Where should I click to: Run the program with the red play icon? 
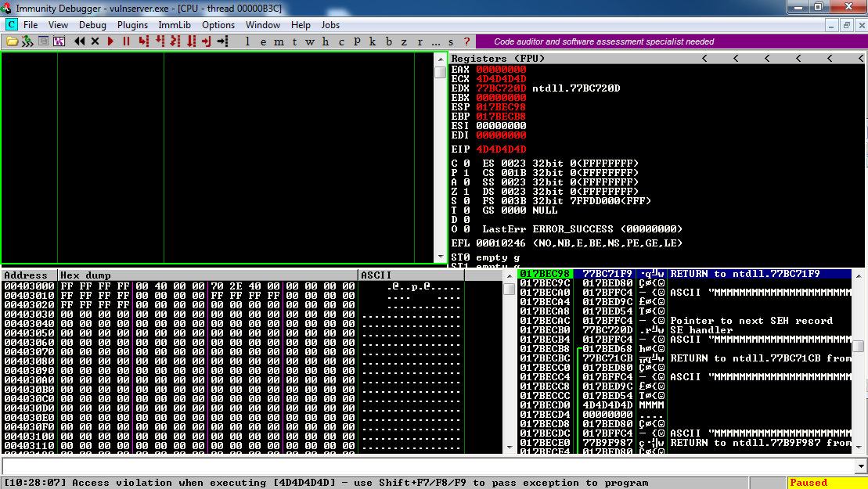pos(111,41)
